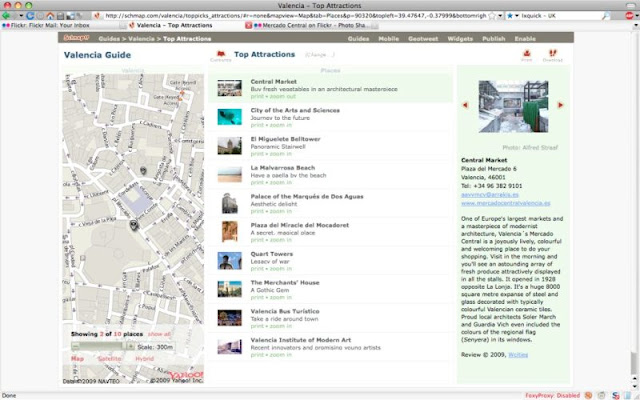This screenshot has width=640, height=400.
Task: Click the Guides breadcrumb link
Action: [x=109, y=39]
